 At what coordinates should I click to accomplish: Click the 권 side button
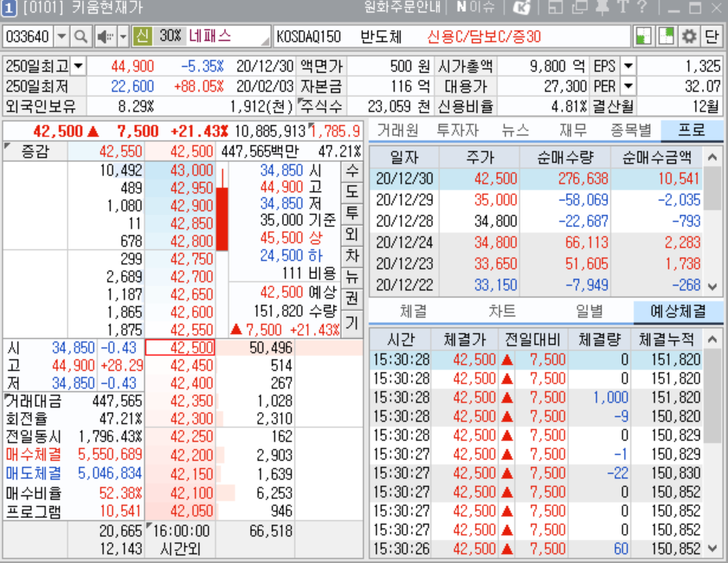(x=352, y=299)
